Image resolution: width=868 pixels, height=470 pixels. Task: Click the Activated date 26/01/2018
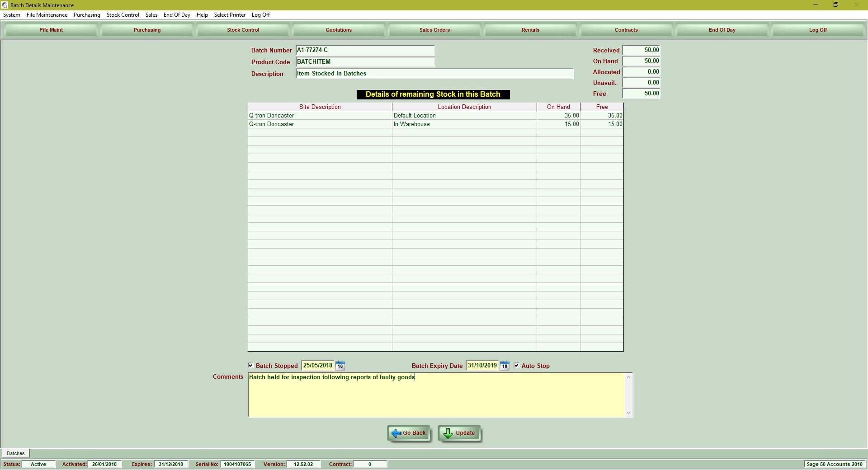104,464
